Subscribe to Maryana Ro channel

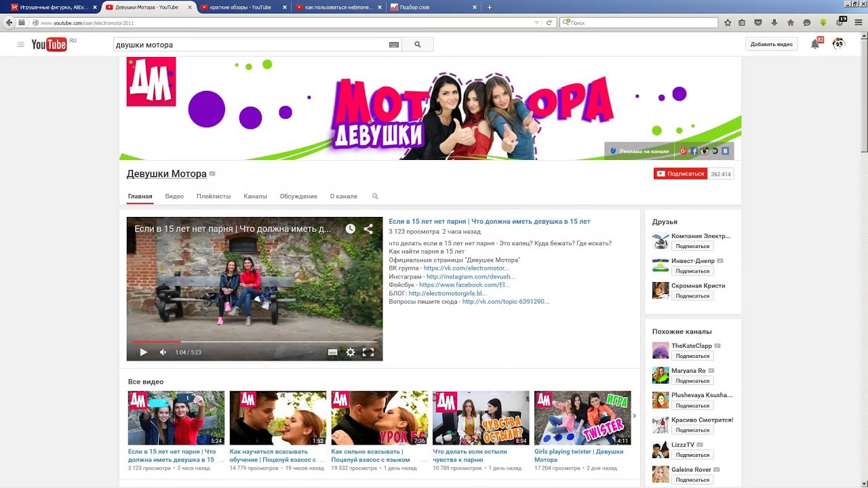click(692, 381)
